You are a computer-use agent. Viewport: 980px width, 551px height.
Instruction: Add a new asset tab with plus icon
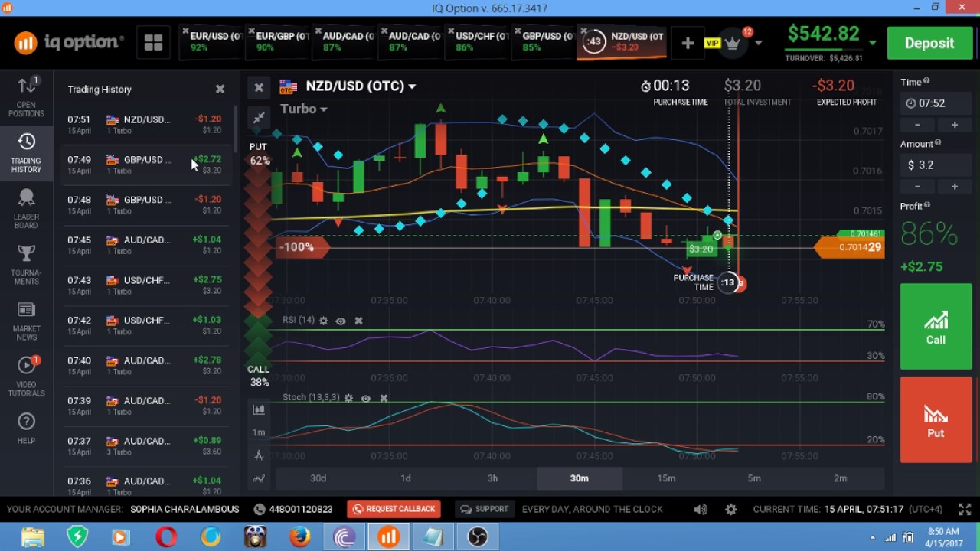pyautogui.click(x=688, y=44)
